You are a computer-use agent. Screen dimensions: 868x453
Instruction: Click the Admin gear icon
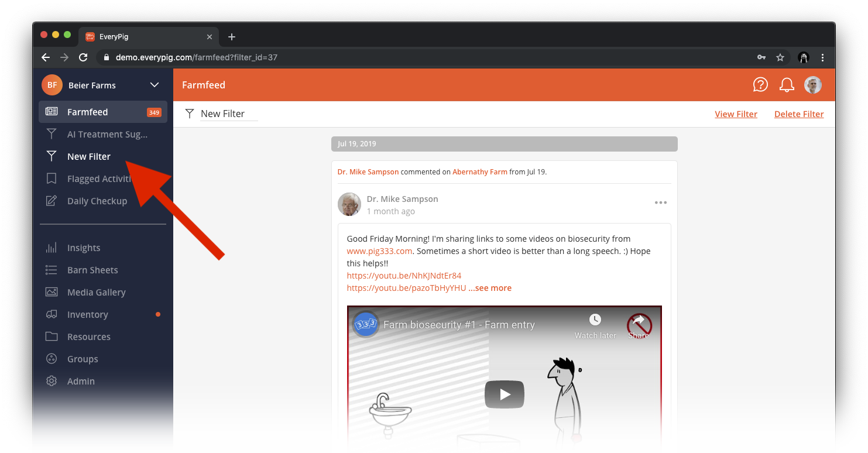coord(52,381)
